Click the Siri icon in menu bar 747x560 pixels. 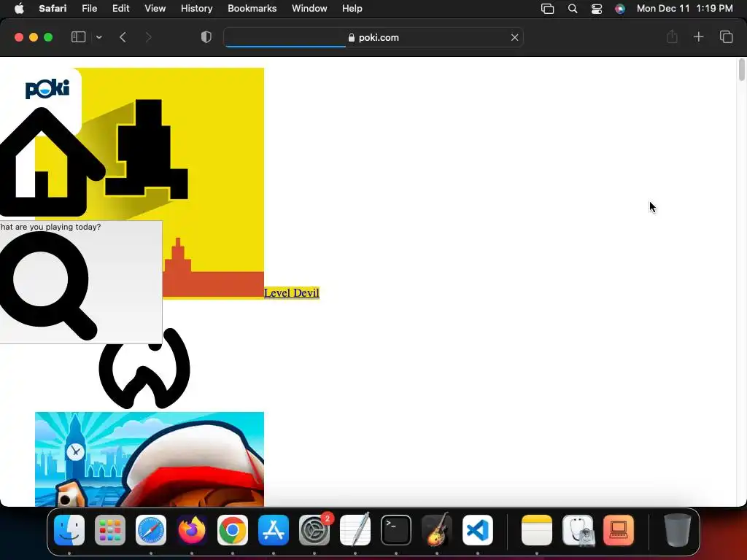(620, 9)
